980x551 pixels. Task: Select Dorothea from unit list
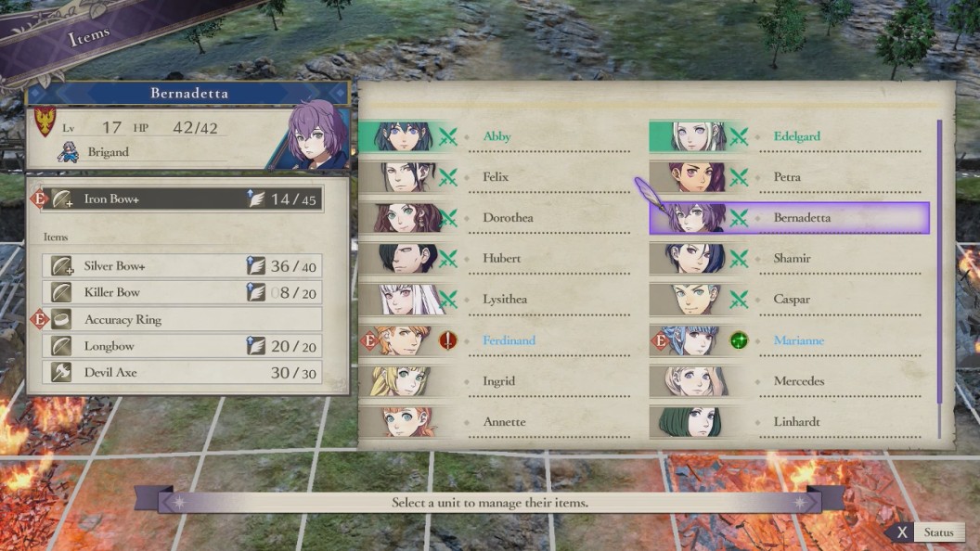click(495, 218)
